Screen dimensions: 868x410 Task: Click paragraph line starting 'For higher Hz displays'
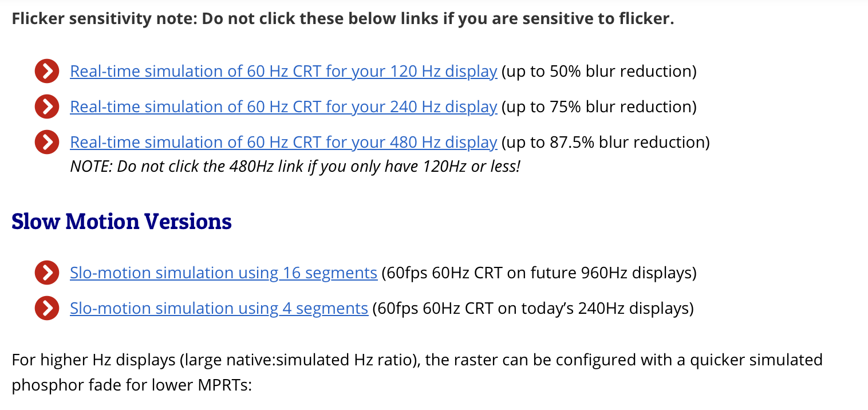(x=417, y=360)
